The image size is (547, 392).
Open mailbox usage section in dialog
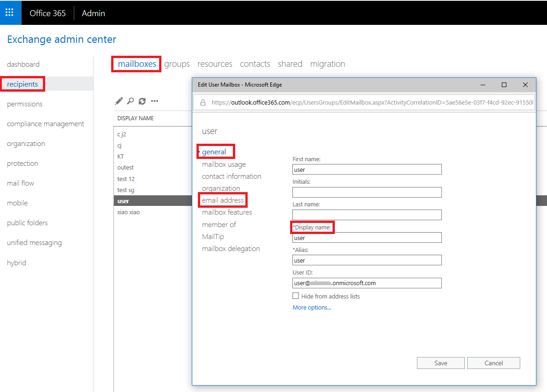(x=224, y=164)
